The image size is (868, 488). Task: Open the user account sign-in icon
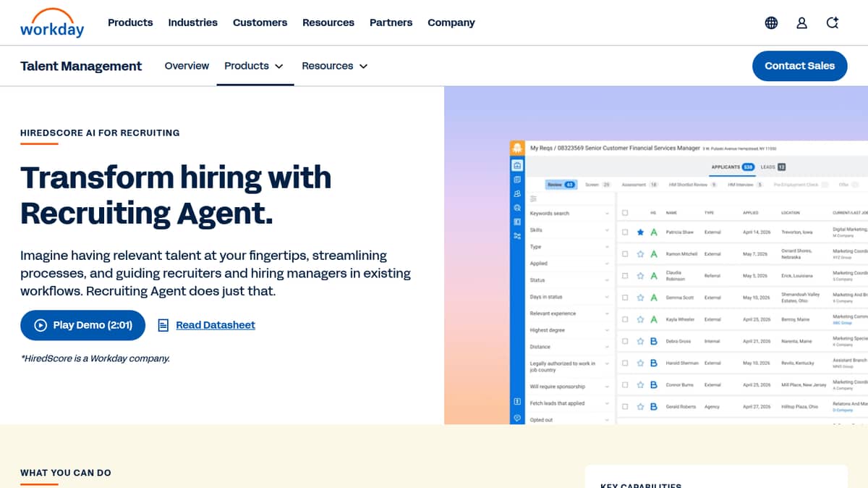pos(801,22)
